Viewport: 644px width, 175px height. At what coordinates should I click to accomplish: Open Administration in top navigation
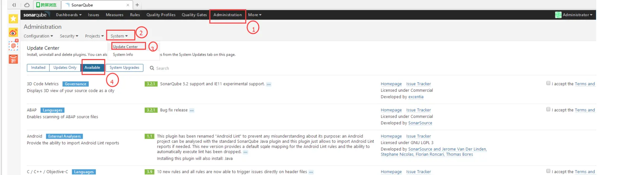point(228,15)
